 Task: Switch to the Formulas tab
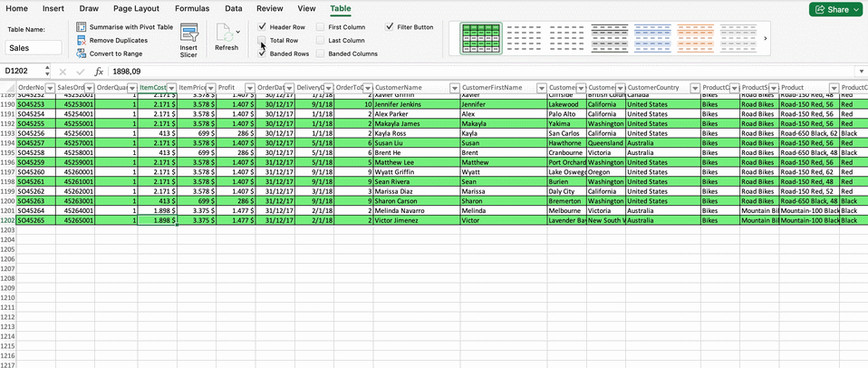pyautogui.click(x=191, y=8)
